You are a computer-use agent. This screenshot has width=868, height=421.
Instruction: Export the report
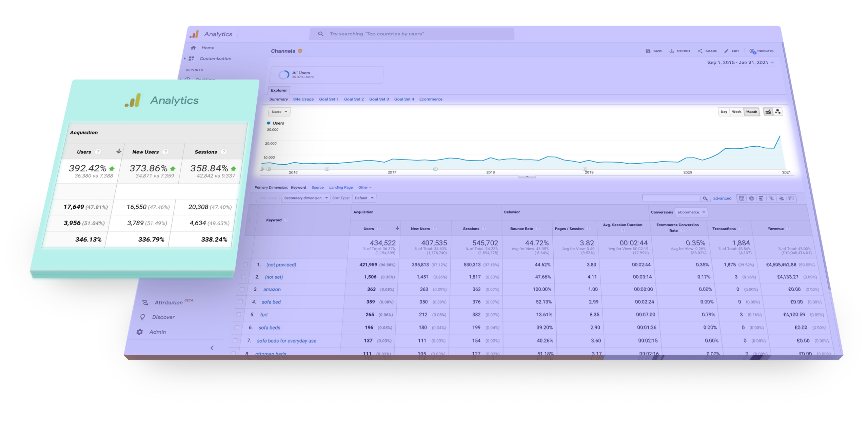pos(679,51)
